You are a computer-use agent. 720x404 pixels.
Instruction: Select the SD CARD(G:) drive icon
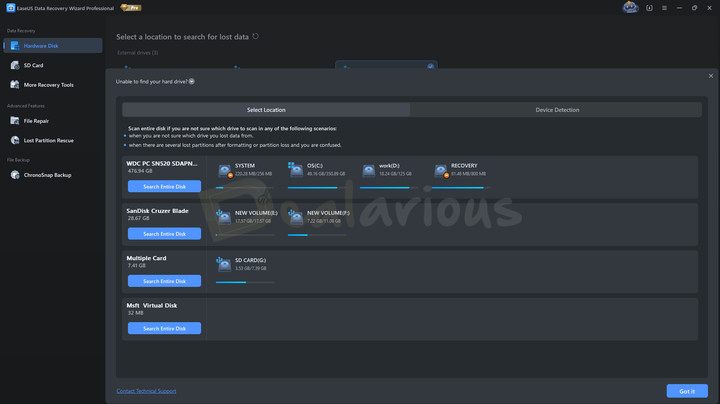[224, 264]
